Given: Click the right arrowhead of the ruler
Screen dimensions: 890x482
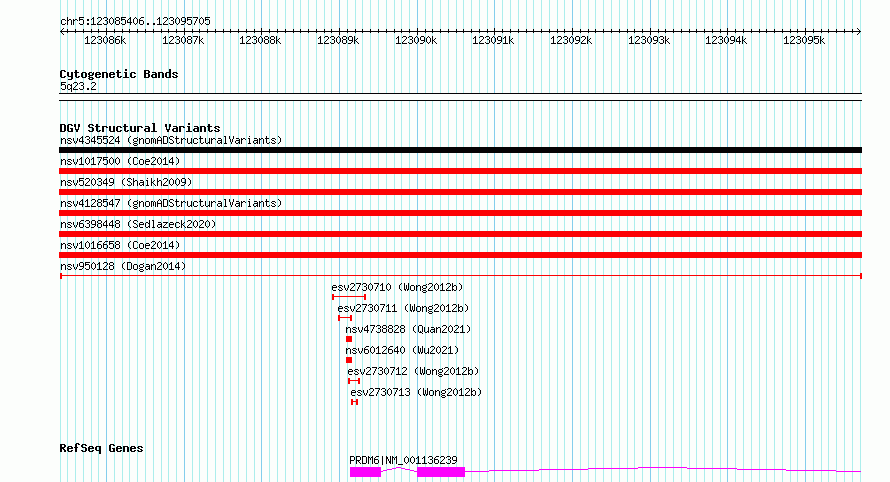Looking at the screenshot, I should click(x=859, y=31).
